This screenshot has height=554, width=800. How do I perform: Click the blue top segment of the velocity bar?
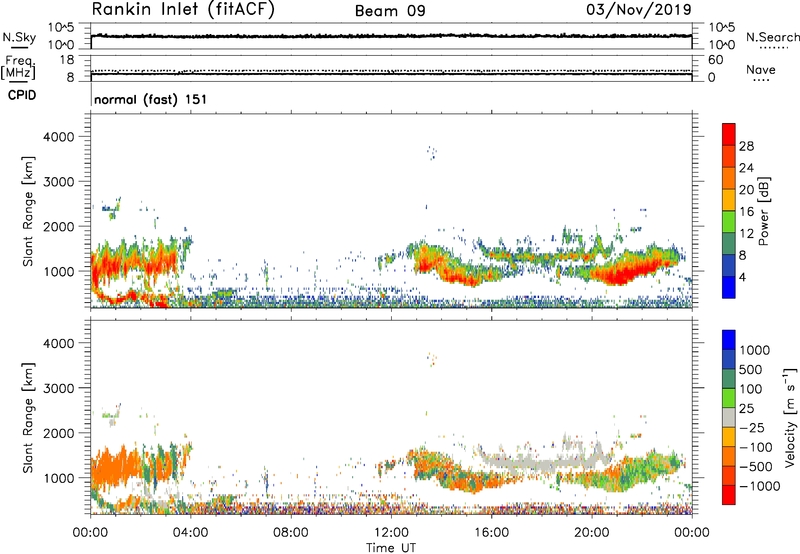click(x=729, y=340)
